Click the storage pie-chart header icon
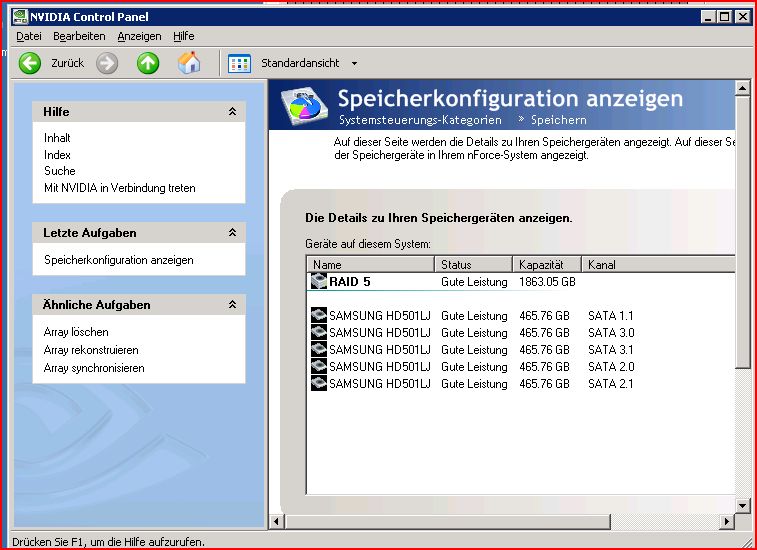 [x=304, y=105]
